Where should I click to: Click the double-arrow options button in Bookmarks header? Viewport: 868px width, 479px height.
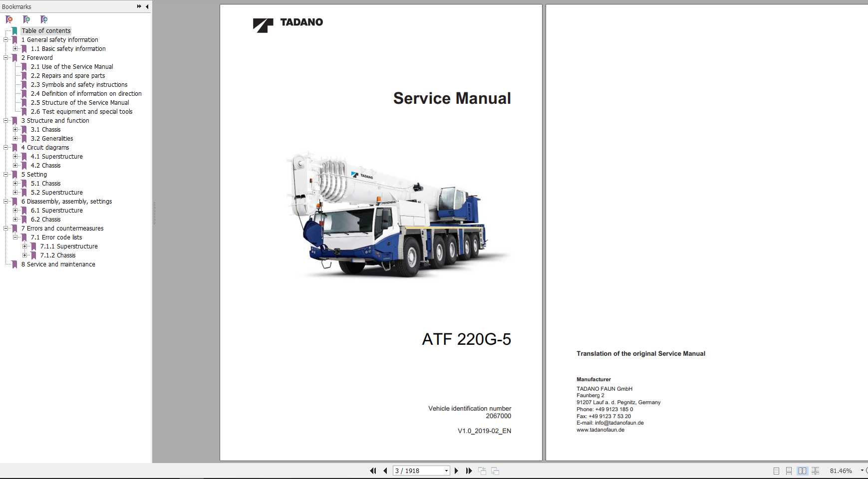(139, 6)
